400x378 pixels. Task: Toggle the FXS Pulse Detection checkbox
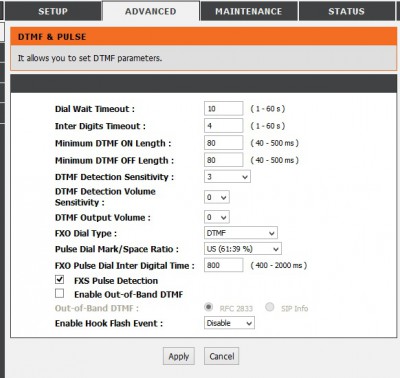click(60, 279)
